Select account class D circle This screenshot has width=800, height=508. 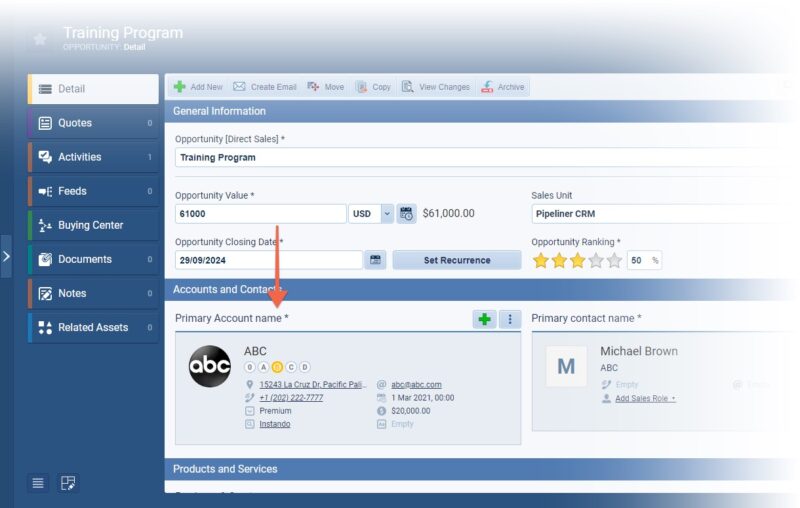click(x=305, y=367)
